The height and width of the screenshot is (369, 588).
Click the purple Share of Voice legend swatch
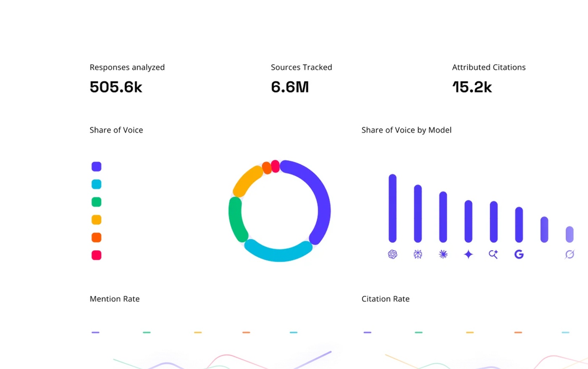[x=97, y=167]
